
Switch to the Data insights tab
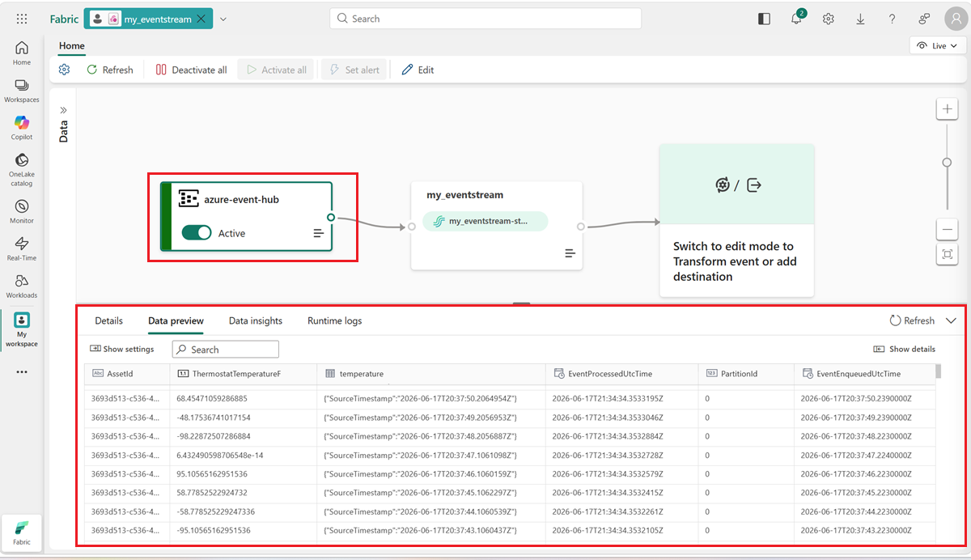coord(256,320)
